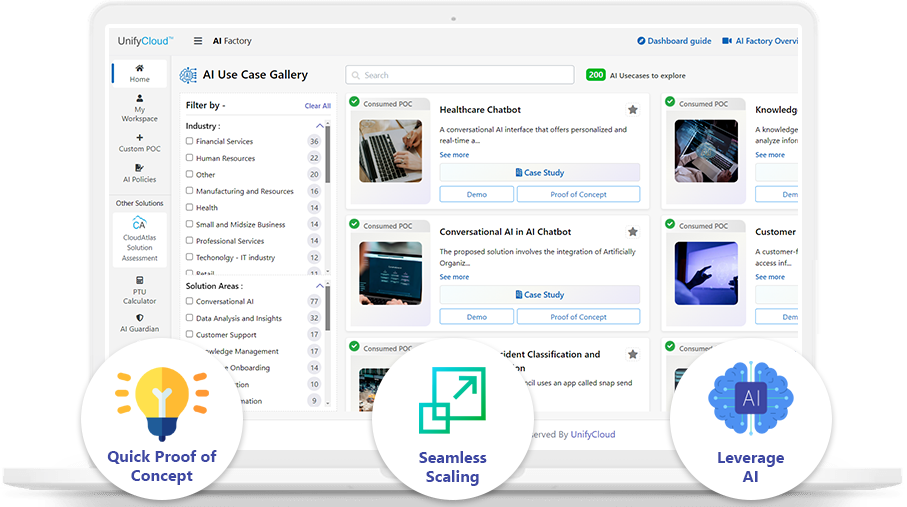This screenshot has height=507, width=907.
Task: Open My Workspace in sidebar
Action: point(139,108)
